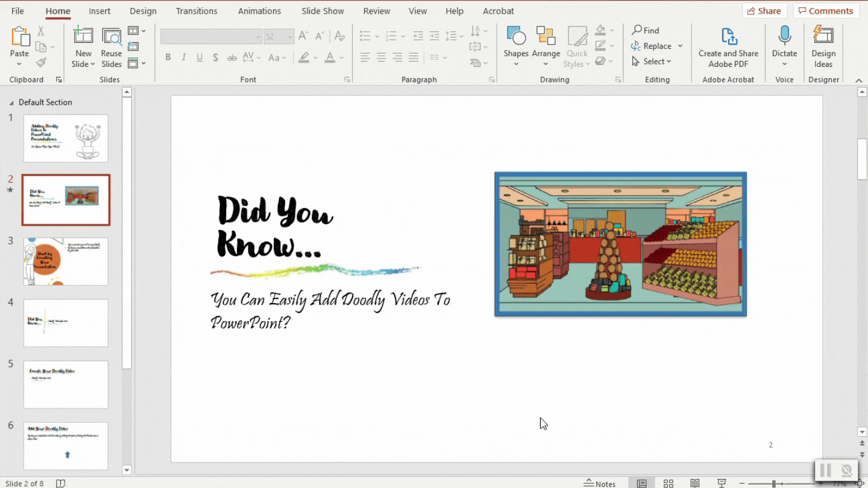Click the New Slide icon
Image resolution: width=868 pixels, height=488 pixels.
coord(83,37)
